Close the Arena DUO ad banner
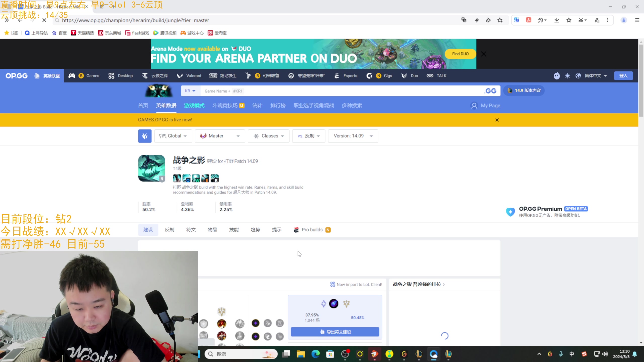Screen dimensions: 644x362 [x=484, y=54]
